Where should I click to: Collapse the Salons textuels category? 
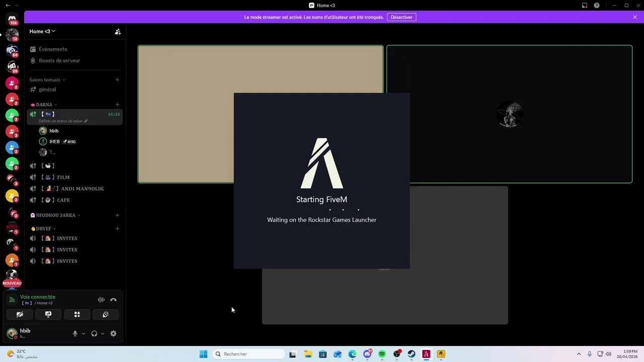click(47, 80)
